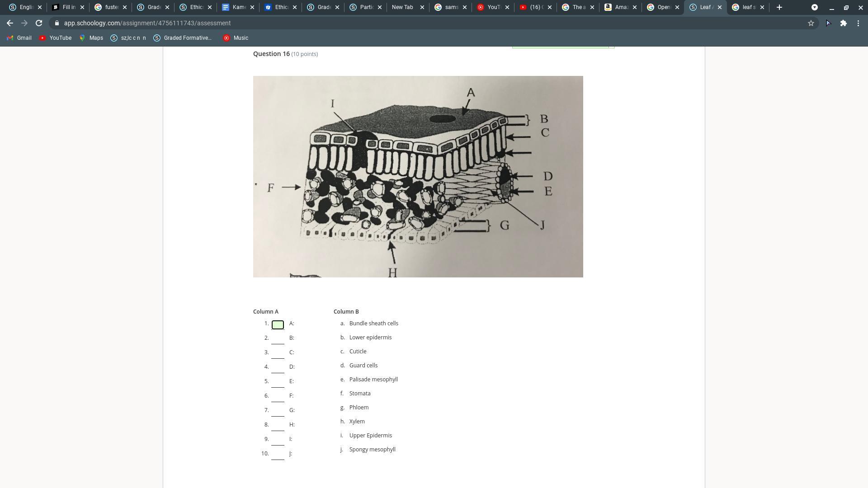Click answer blank for label A

pyautogui.click(x=278, y=324)
